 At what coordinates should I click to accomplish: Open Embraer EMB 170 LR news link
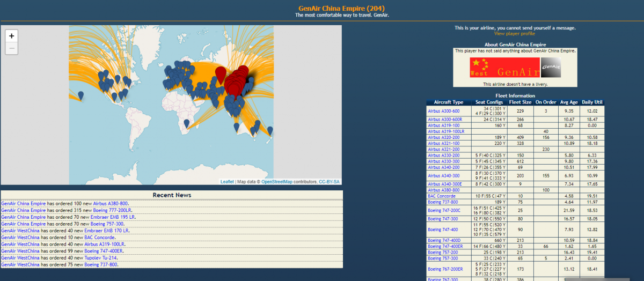[x=107, y=231]
